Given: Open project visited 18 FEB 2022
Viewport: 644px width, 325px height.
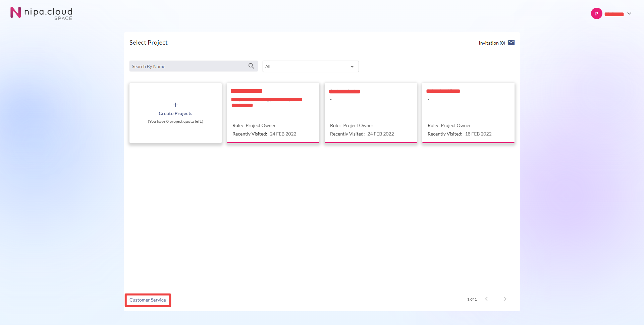Looking at the screenshot, I should [x=468, y=113].
